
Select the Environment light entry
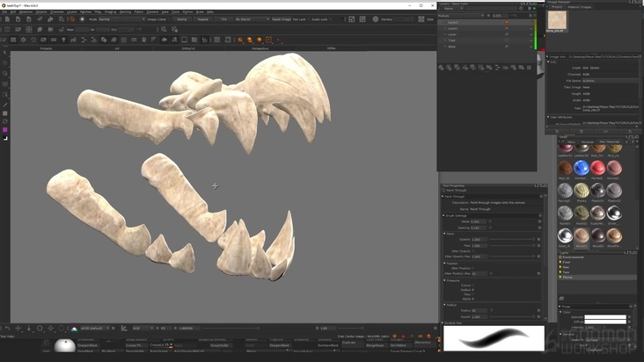573,257
